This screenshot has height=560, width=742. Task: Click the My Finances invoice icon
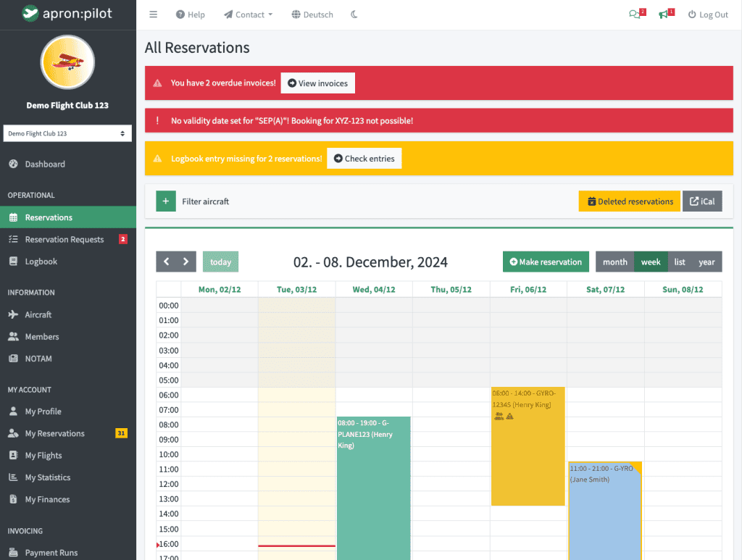tap(13, 499)
